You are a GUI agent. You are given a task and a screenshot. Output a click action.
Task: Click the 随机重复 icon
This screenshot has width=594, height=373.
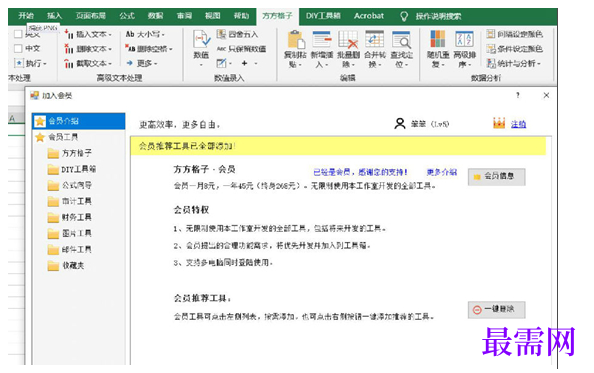(x=438, y=40)
